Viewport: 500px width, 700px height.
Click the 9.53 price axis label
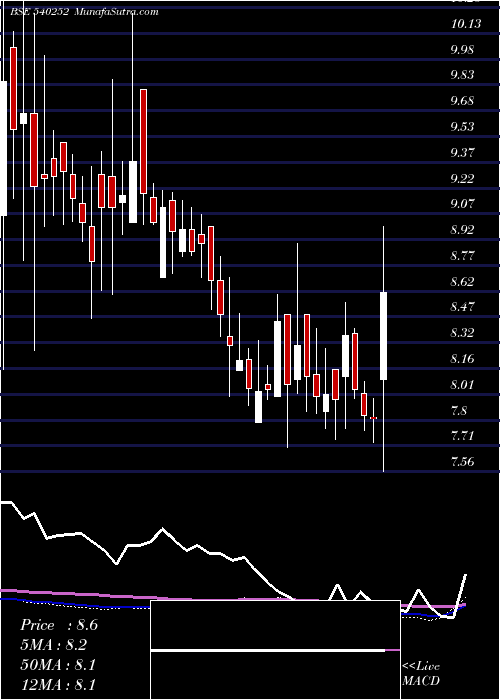462,128
